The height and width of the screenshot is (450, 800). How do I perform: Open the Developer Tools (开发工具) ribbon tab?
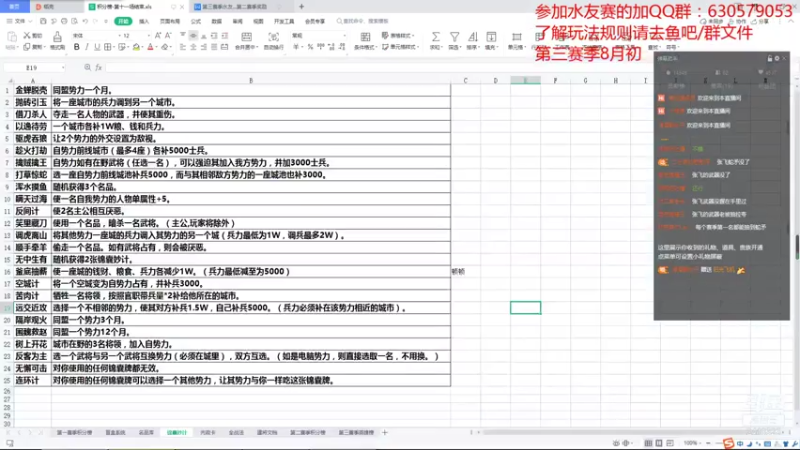click(284, 21)
